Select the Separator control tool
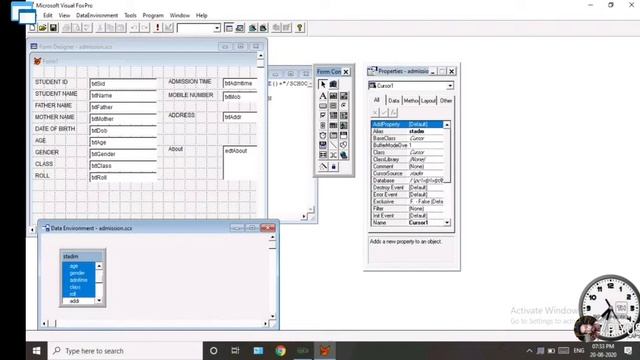 [333, 155]
